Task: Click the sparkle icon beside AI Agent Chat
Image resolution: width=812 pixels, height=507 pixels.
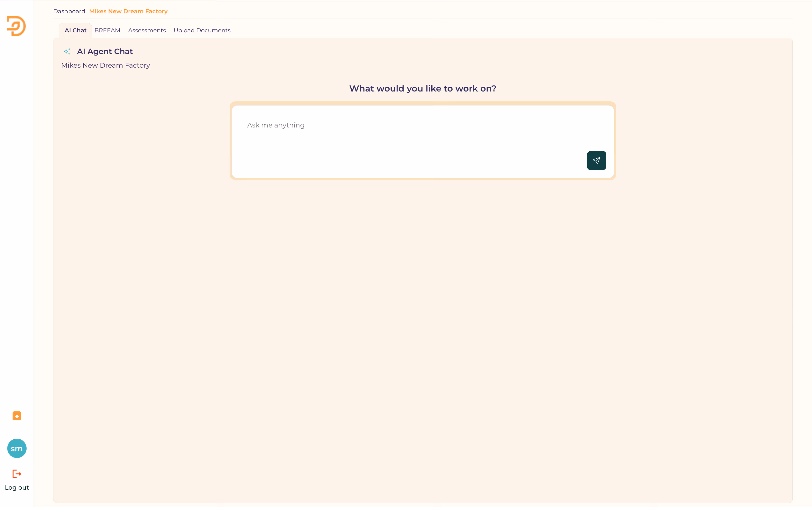Action: click(67, 51)
